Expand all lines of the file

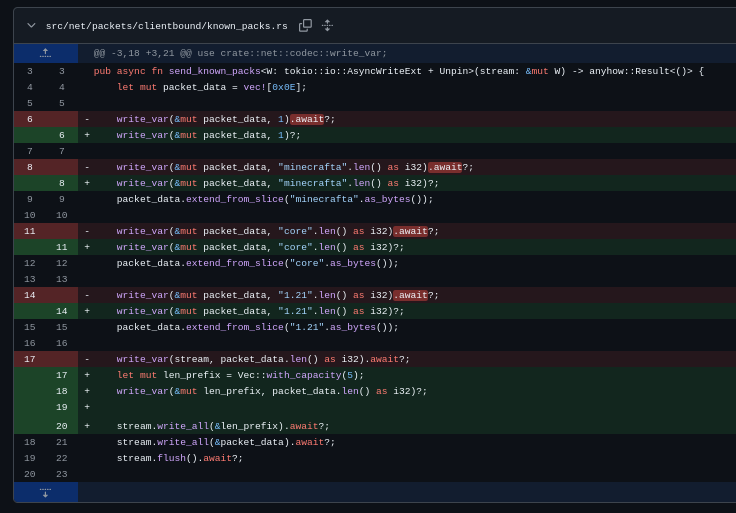pos(327,26)
